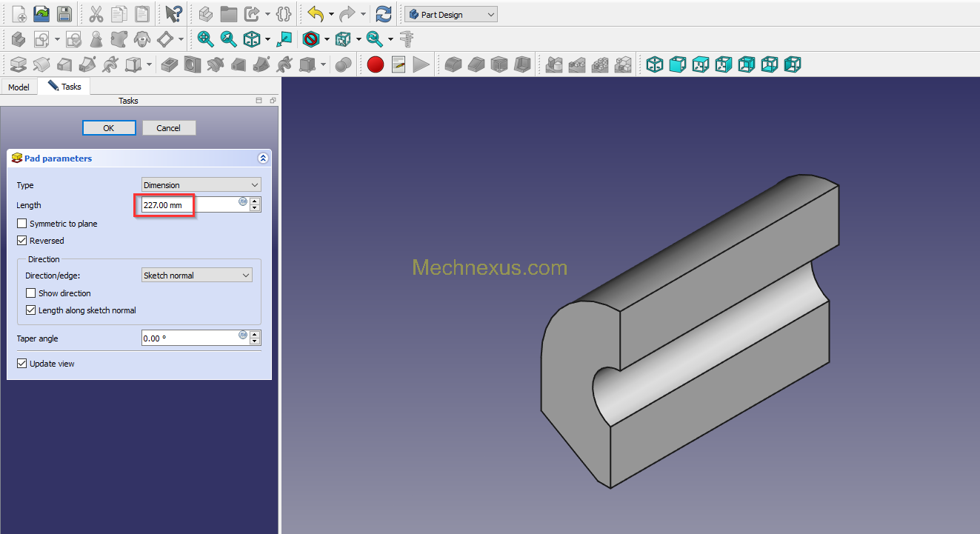Screen dimensions: 980x534
Task: Confirm the pad with OK
Action: (x=109, y=128)
